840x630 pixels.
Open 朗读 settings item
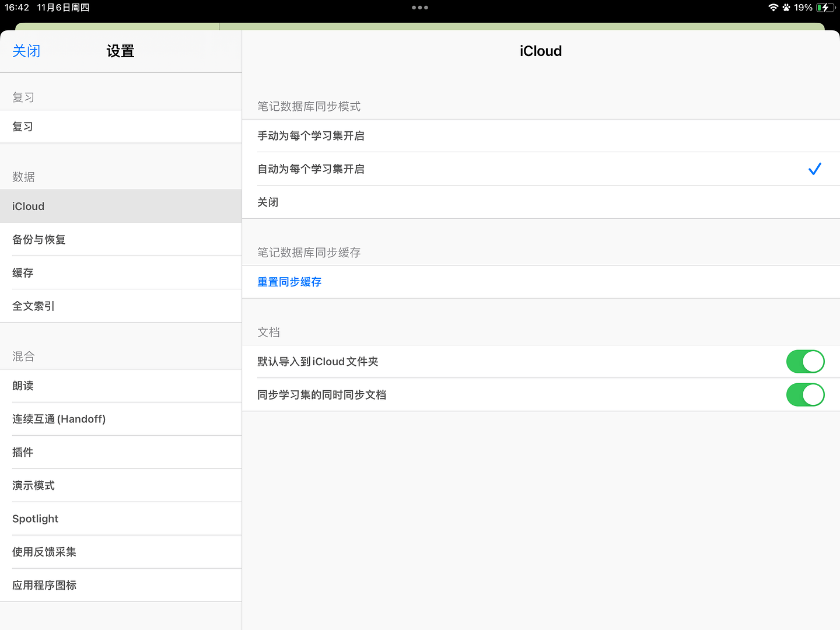tap(23, 386)
